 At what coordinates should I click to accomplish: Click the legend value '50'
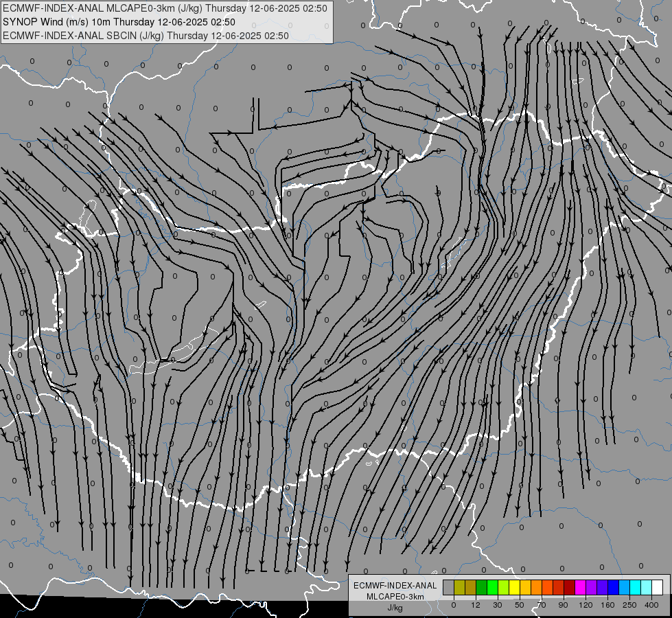pyautogui.click(x=520, y=605)
